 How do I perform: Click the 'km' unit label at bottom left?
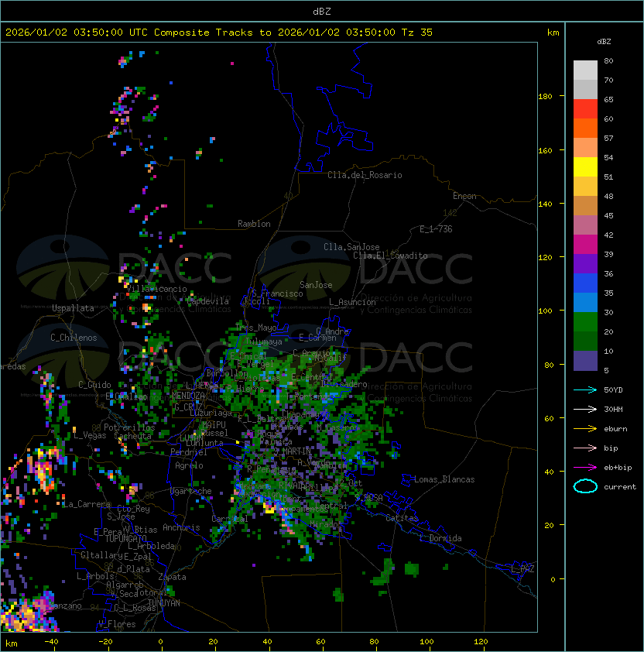click(x=12, y=643)
